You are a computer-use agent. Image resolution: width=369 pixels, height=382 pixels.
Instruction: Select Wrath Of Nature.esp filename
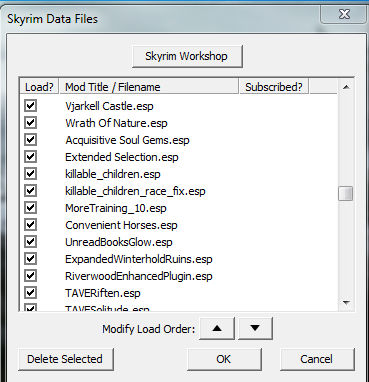(116, 123)
